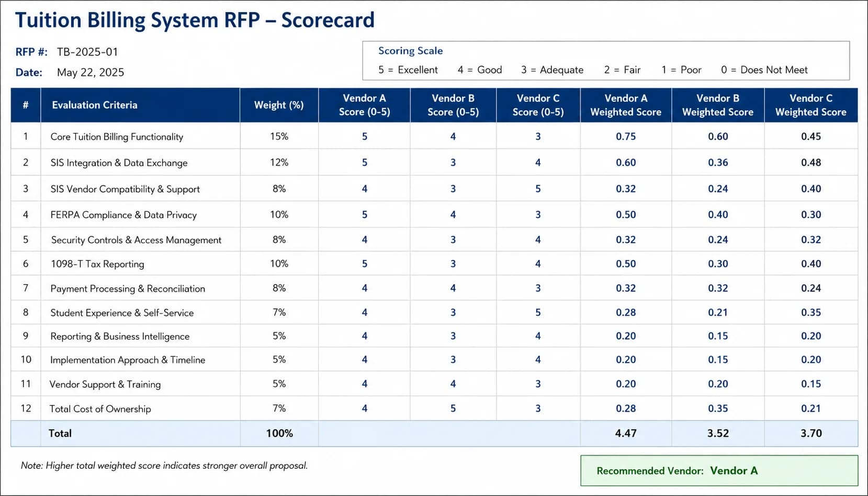Click Vendor C score 5 for SIS Vendor Compatibility
Viewport: 868px width, 496px height.
[538, 188]
